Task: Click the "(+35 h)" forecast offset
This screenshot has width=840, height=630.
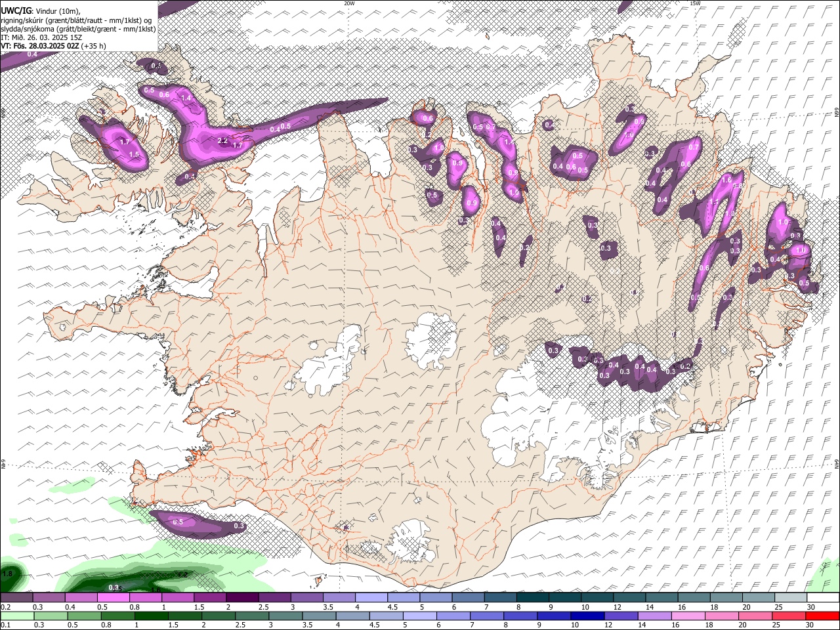Action: tap(94, 46)
